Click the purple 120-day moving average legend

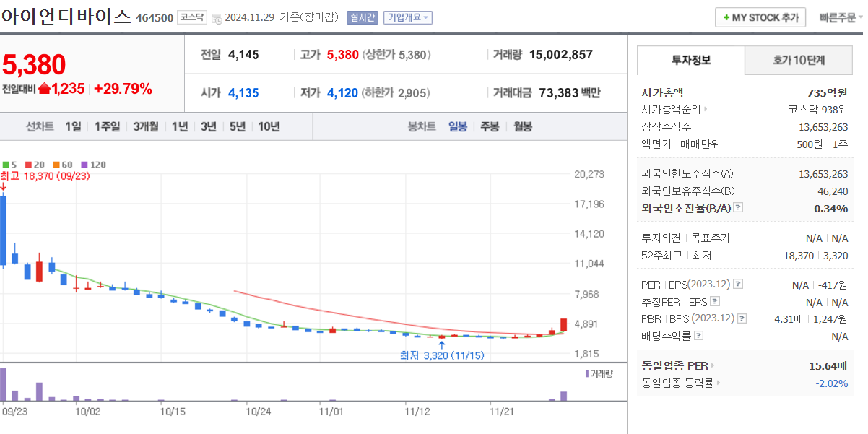click(93, 165)
